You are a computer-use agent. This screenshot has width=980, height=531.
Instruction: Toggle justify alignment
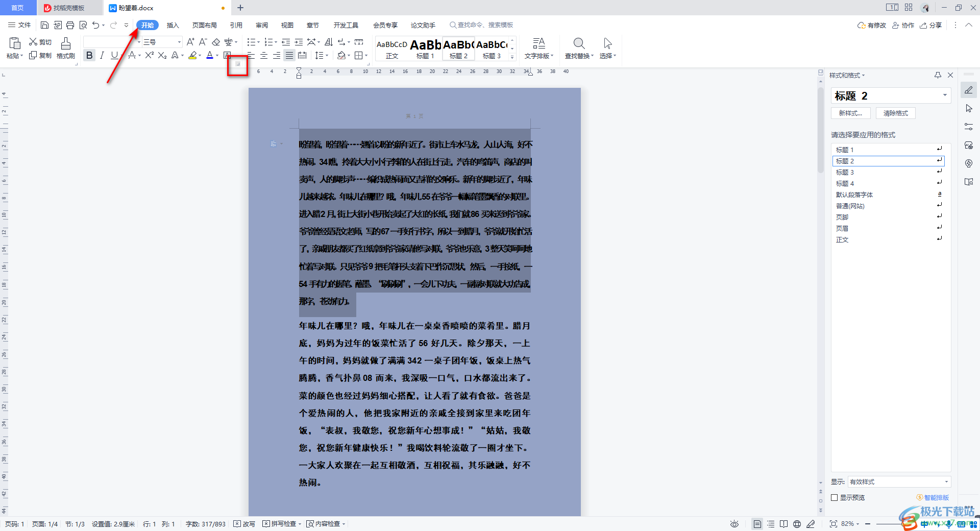pyautogui.click(x=289, y=55)
